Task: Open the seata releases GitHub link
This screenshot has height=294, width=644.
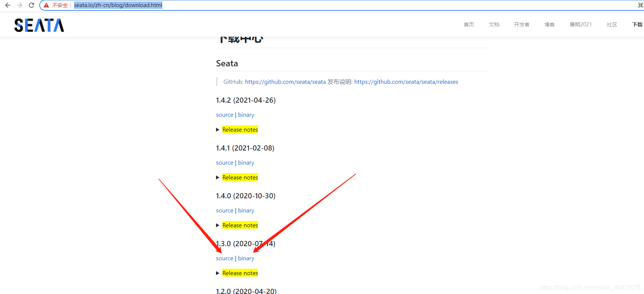Action: (x=406, y=82)
